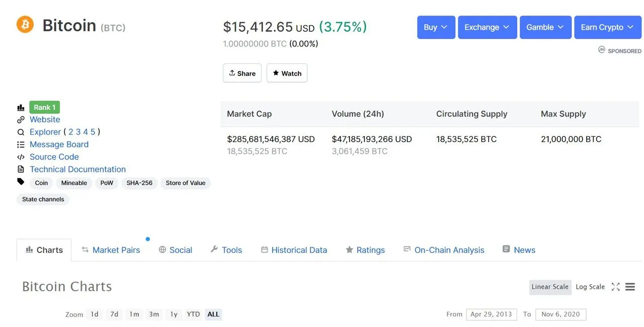
Task: Click the From date field Apr 29, 2013
Action: (x=491, y=314)
